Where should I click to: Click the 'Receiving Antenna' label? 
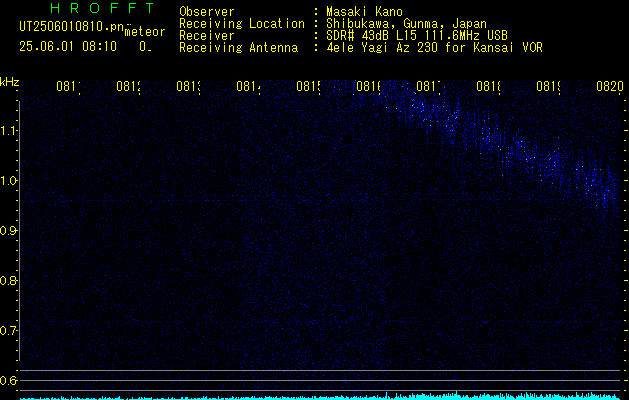click(x=238, y=48)
